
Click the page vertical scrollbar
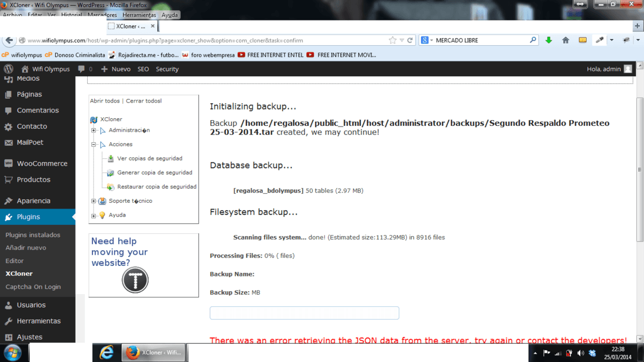(x=640, y=169)
